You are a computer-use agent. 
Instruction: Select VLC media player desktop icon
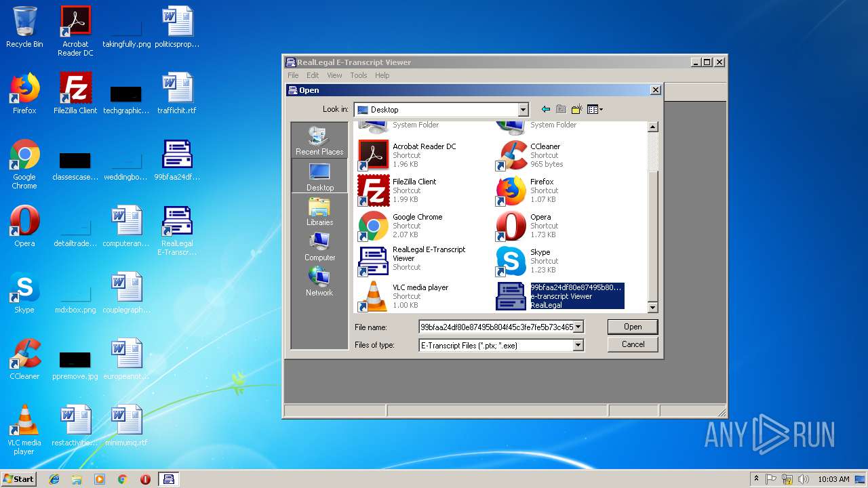click(24, 430)
